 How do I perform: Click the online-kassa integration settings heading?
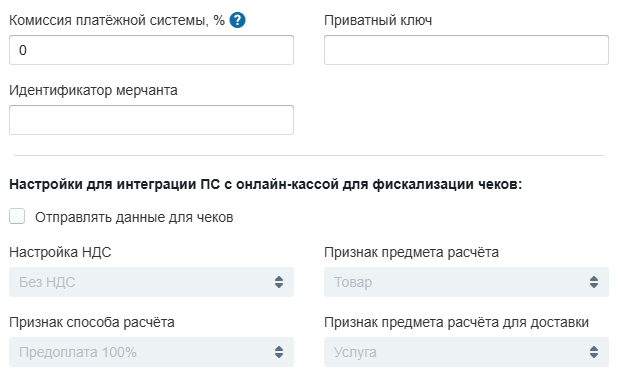(265, 184)
